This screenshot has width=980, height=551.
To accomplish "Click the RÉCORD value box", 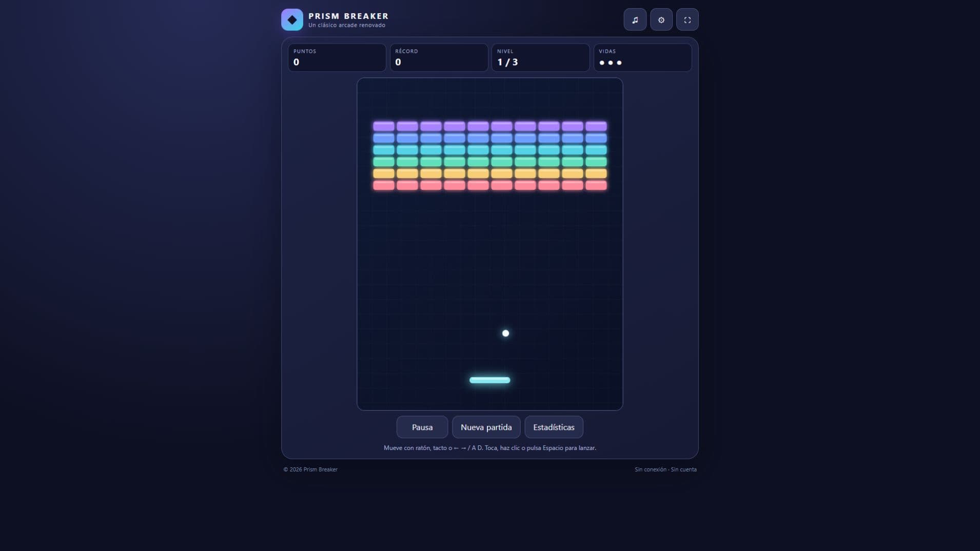I will pos(439,57).
